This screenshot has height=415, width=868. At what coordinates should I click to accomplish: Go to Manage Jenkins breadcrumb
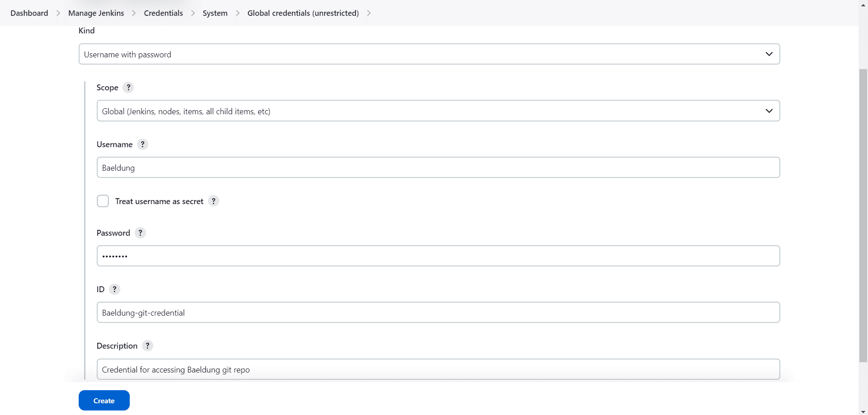point(96,13)
